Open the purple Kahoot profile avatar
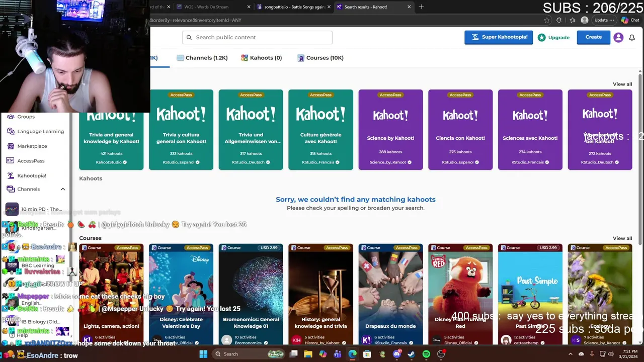 (x=618, y=37)
